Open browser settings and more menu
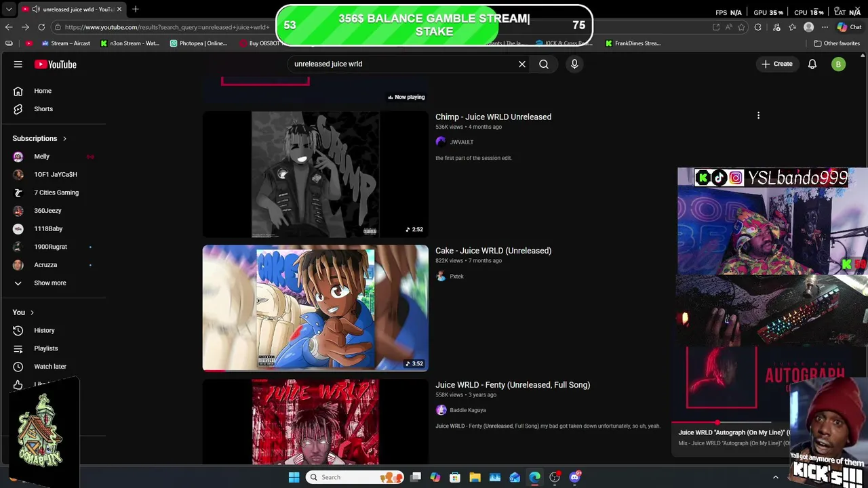The image size is (868, 488). point(825,27)
